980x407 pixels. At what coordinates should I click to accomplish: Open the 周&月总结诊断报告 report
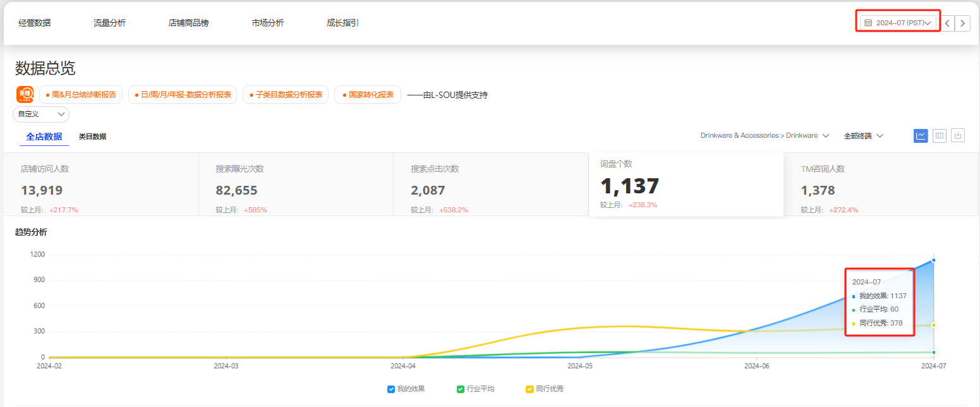pos(81,95)
